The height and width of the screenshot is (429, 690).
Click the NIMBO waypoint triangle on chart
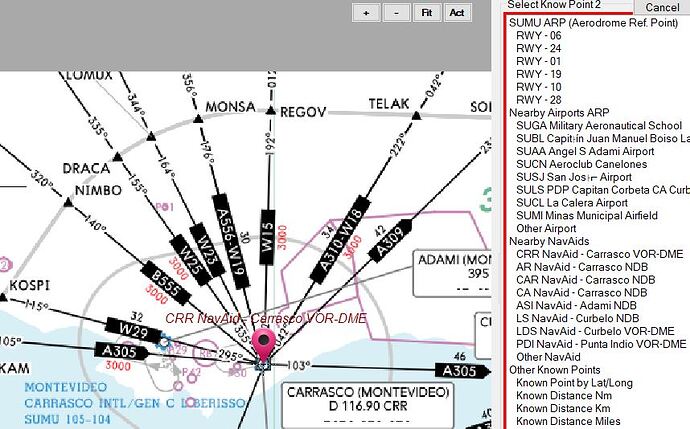click(68, 202)
